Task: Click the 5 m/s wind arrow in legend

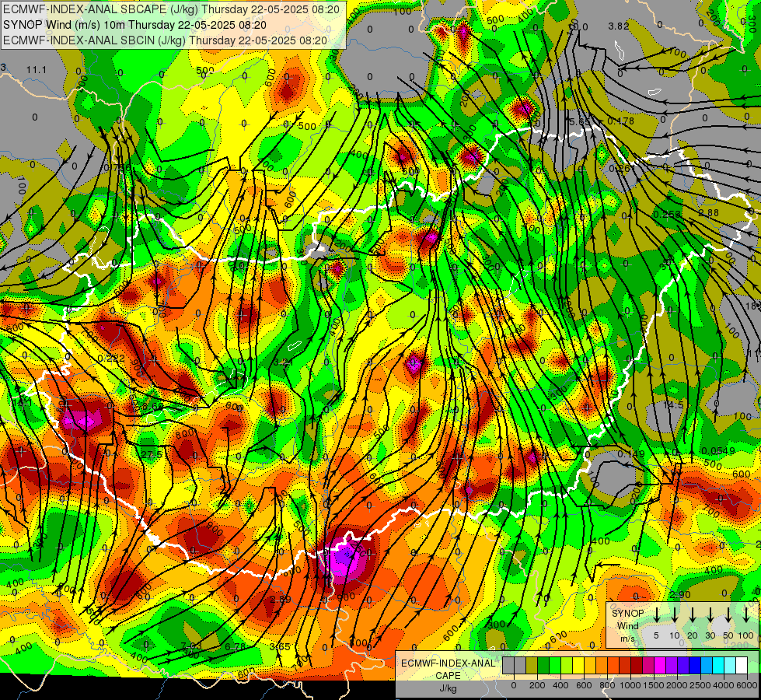Action: click(656, 614)
